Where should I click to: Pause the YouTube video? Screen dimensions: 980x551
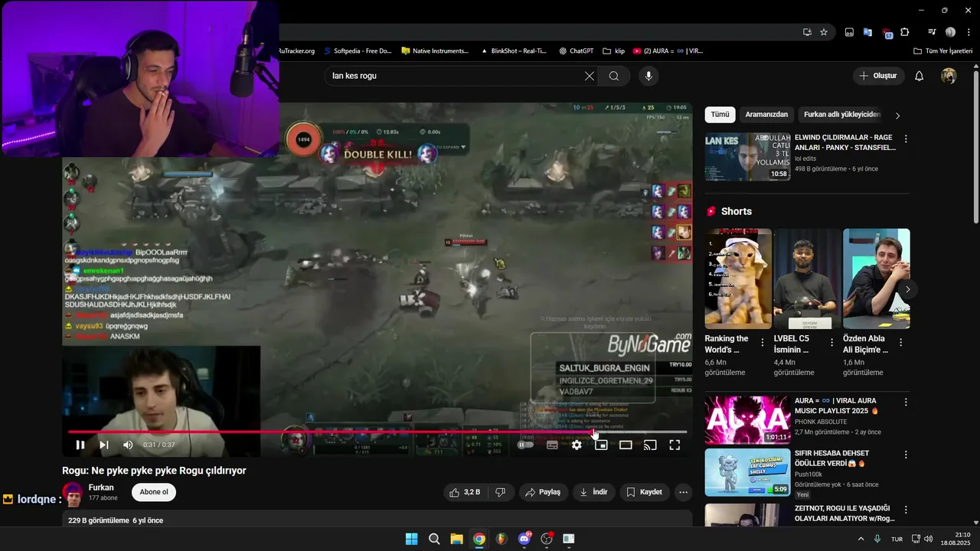point(80,445)
